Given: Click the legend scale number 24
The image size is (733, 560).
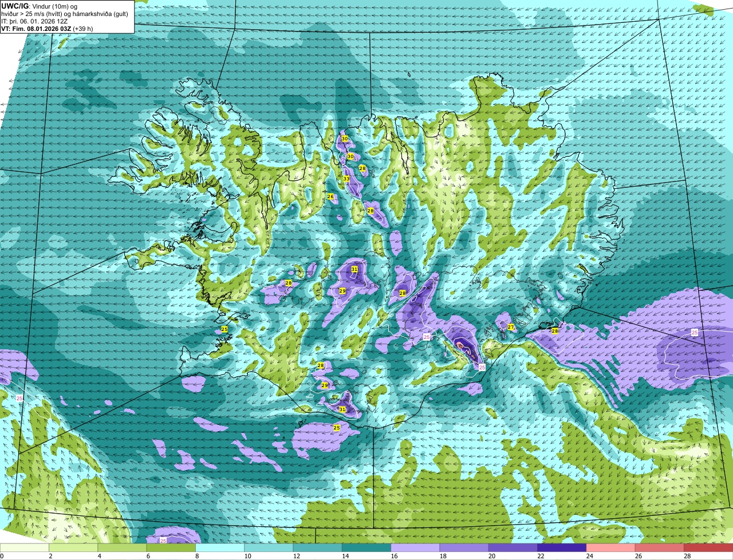Looking at the screenshot, I should tap(589, 556).
